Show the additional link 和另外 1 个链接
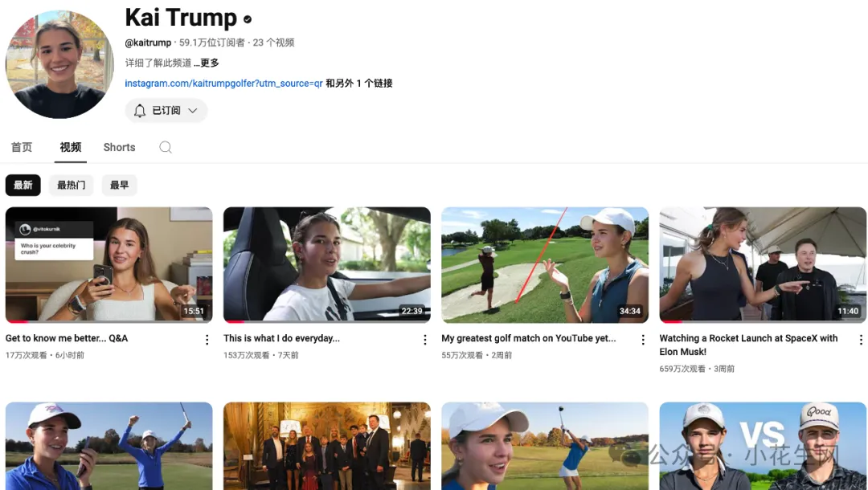Image resolution: width=868 pixels, height=490 pixels. point(359,84)
